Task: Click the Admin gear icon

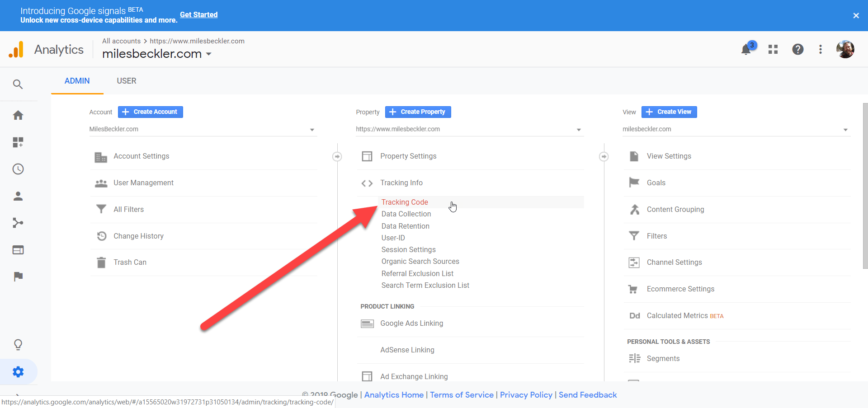Action: [18, 372]
